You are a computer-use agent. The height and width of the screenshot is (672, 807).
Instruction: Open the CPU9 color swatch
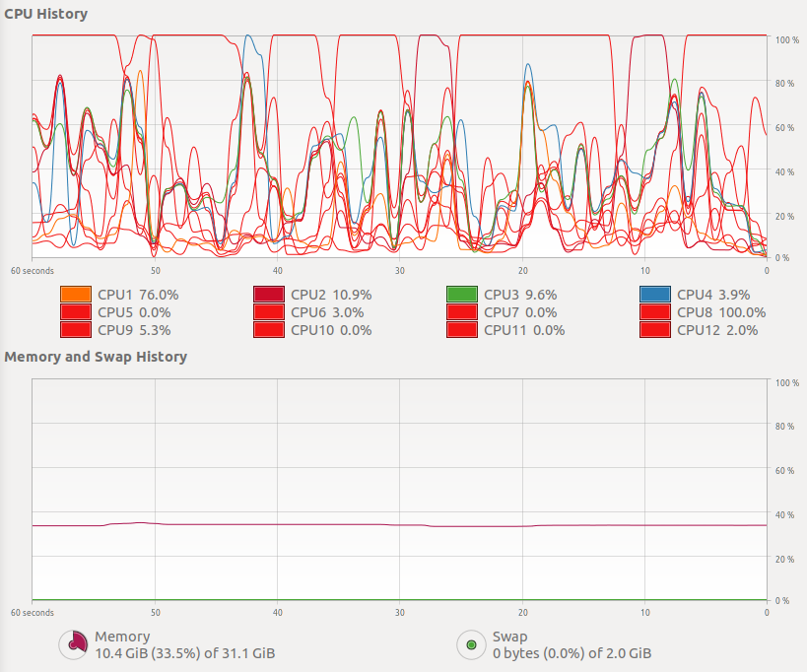(76, 330)
